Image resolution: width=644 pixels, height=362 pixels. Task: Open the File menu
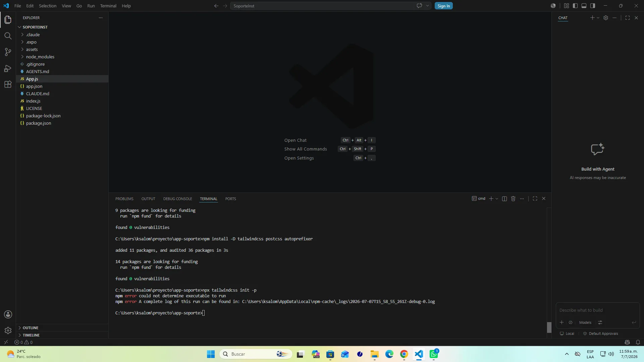tap(18, 6)
